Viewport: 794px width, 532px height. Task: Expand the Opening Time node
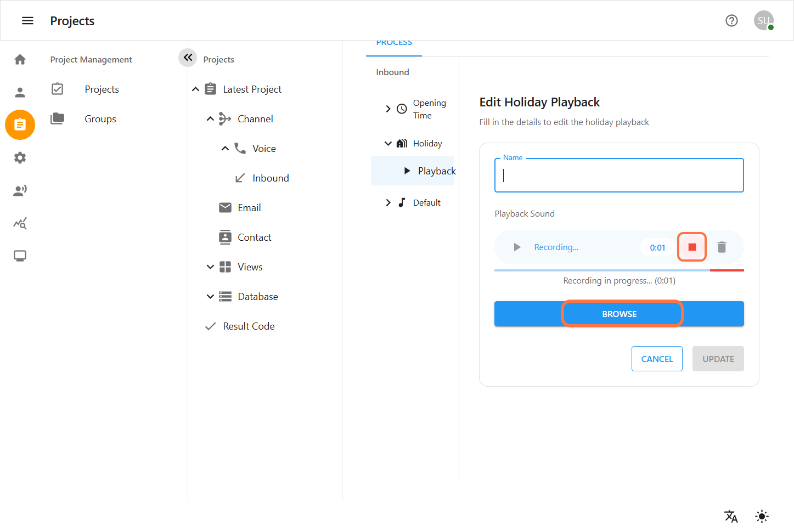(388, 109)
